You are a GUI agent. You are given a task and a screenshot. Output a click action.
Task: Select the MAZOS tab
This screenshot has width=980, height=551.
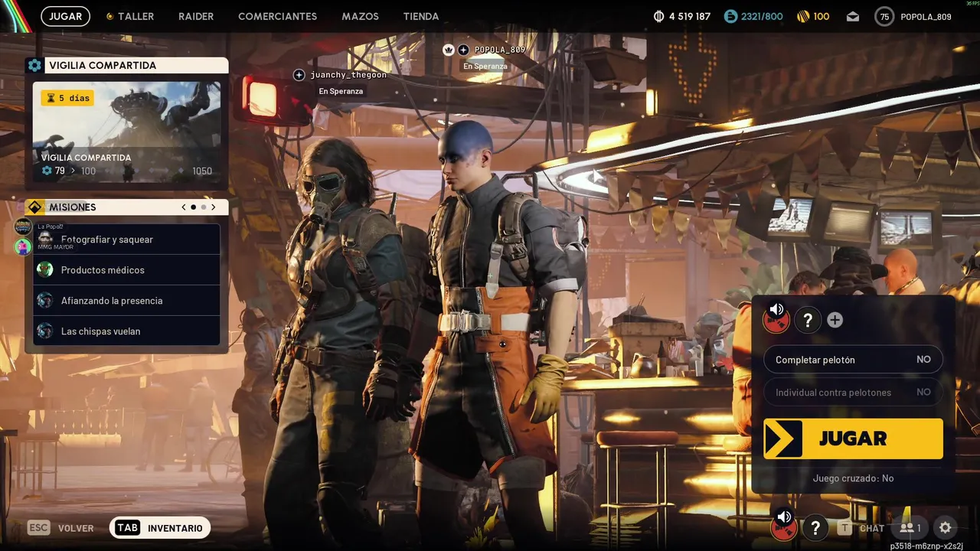pos(360,16)
